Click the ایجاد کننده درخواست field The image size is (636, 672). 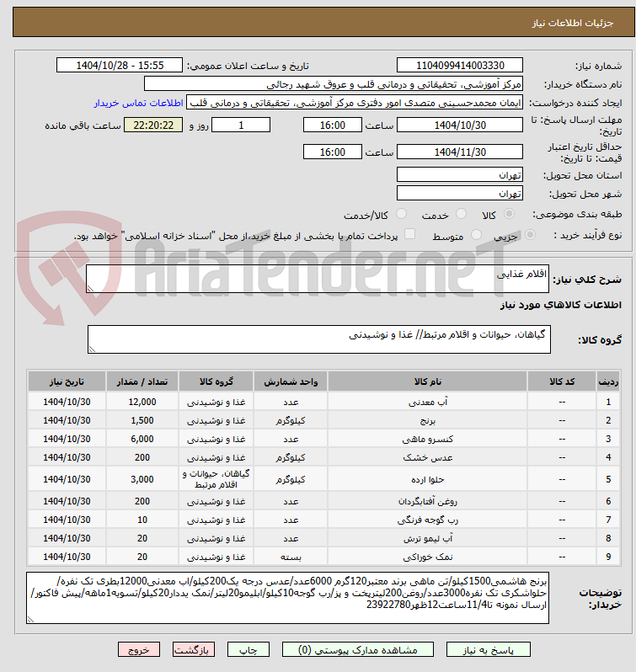click(355, 103)
